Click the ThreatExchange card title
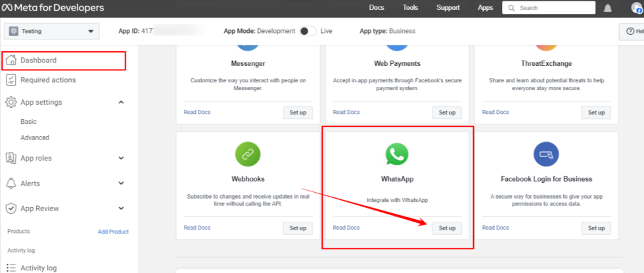Image resolution: width=644 pixels, height=273 pixels. (546, 63)
